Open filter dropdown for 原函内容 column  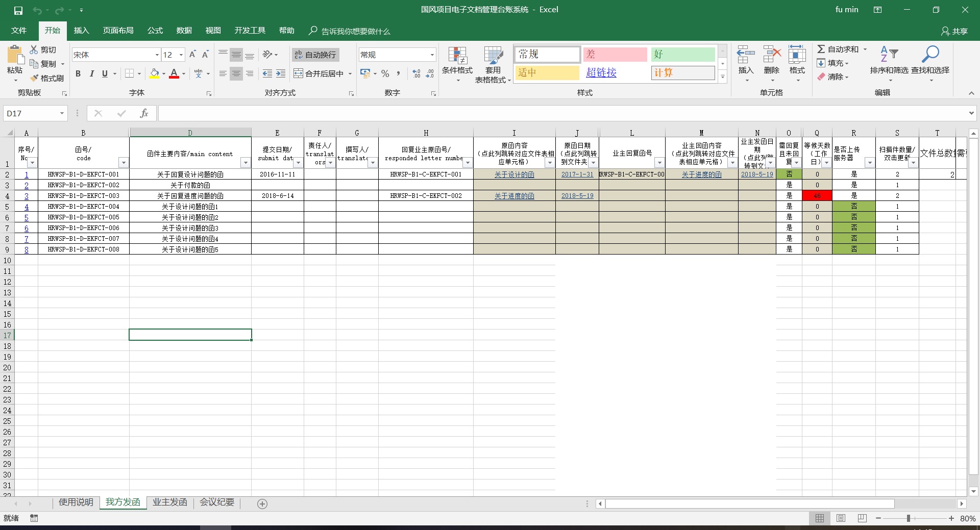click(x=550, y=163)
